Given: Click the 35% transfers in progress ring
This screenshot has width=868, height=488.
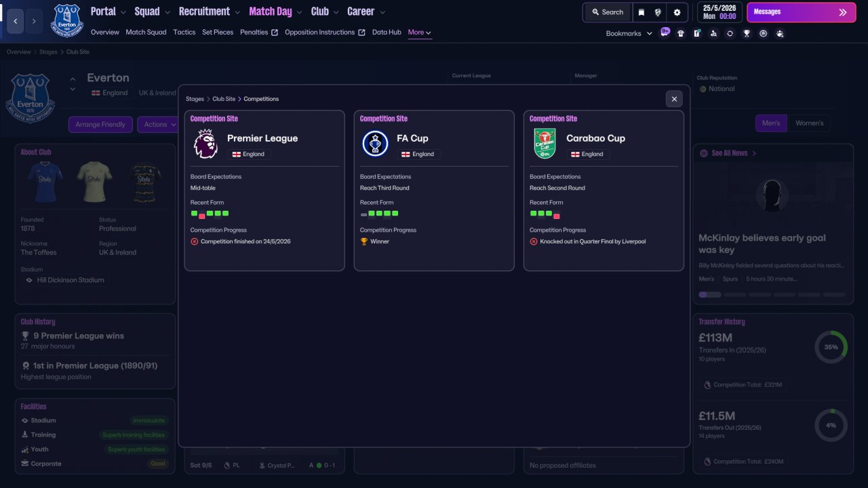Looking at the screenshot, I should point(831,347).
